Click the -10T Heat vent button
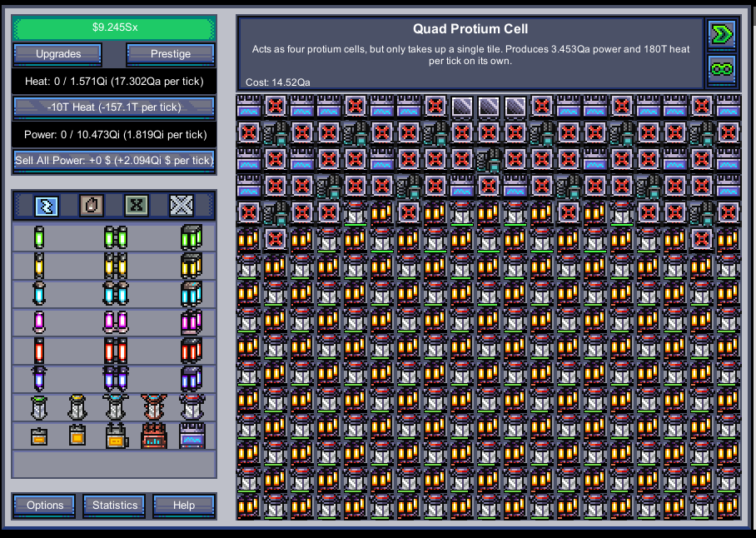 coord(114,107)
